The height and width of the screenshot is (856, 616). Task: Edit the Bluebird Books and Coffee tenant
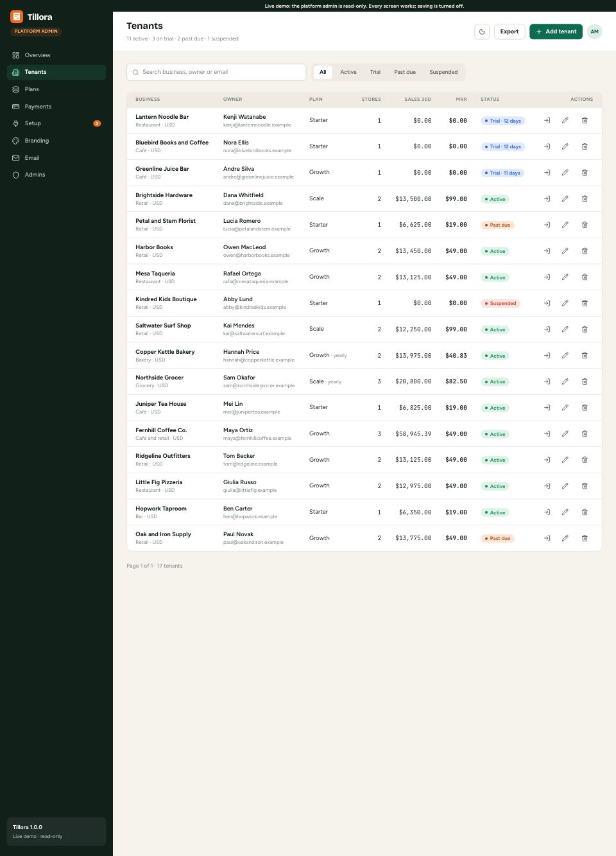565,146
